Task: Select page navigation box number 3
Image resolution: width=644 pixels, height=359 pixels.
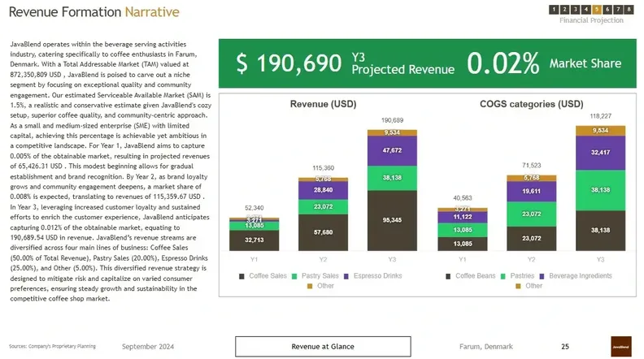Action: (x=575, y=10)
